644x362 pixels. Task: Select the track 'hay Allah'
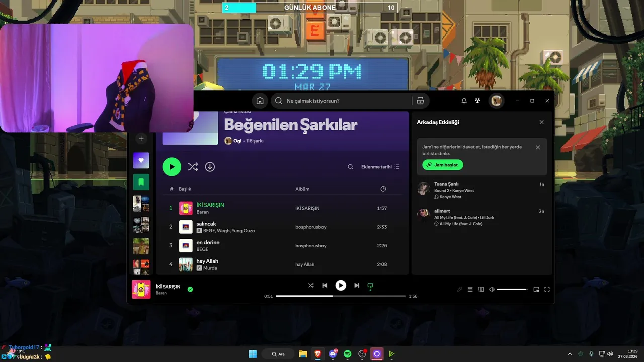[207, 261]
